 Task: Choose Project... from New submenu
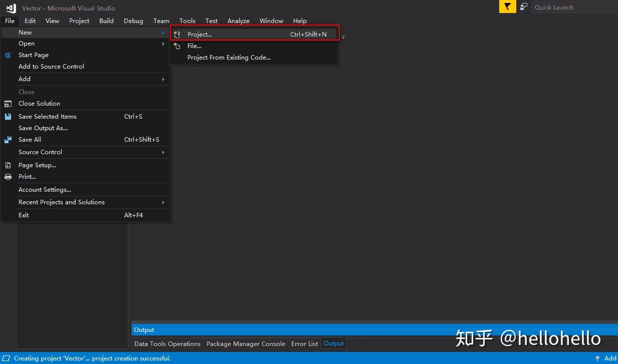254,35
